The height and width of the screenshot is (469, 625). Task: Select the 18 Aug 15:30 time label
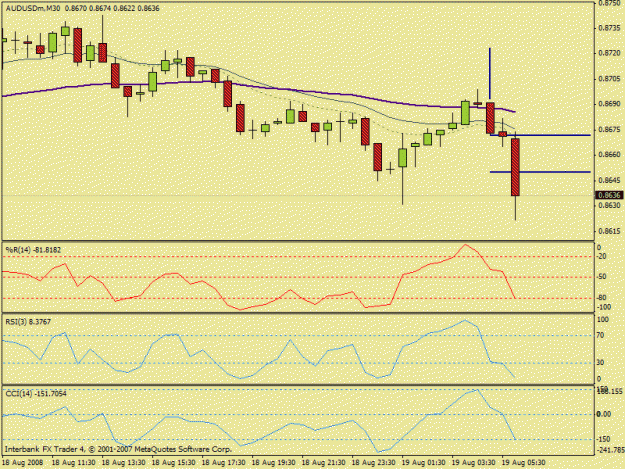[x=173, y=463]
